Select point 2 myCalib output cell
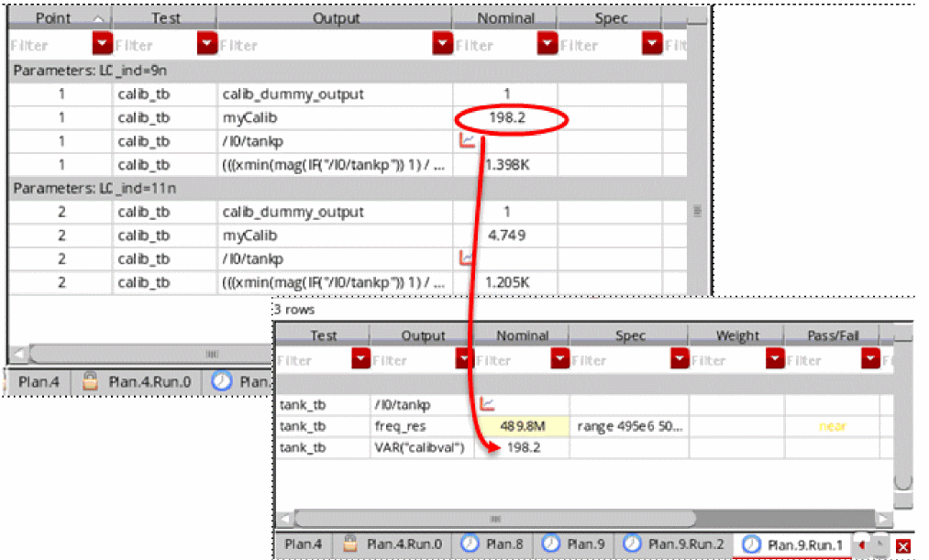The width and height of the screenshot is (929, 560). tap(335, 235)
